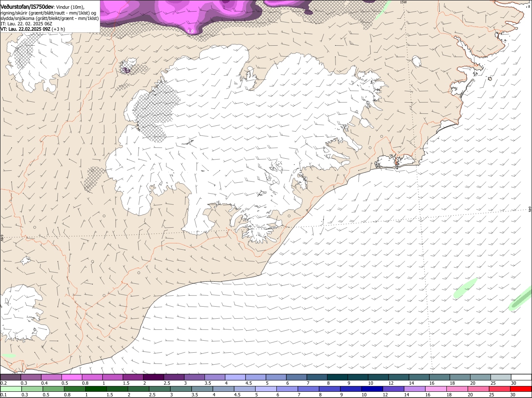Click the '8' value under the green scale
This screenshot has width=532, height=398.
[320, 395]
